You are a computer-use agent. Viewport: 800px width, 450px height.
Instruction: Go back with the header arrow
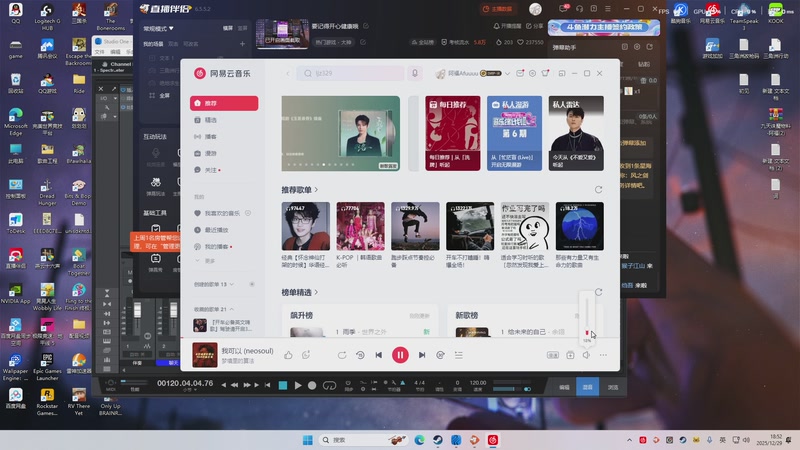coord(288,73)
